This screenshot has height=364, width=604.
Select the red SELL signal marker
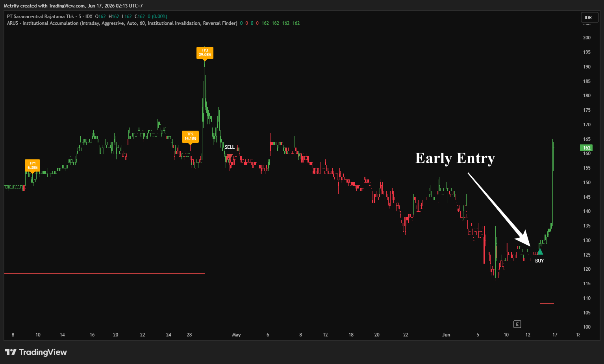click(x=230, y=156)
